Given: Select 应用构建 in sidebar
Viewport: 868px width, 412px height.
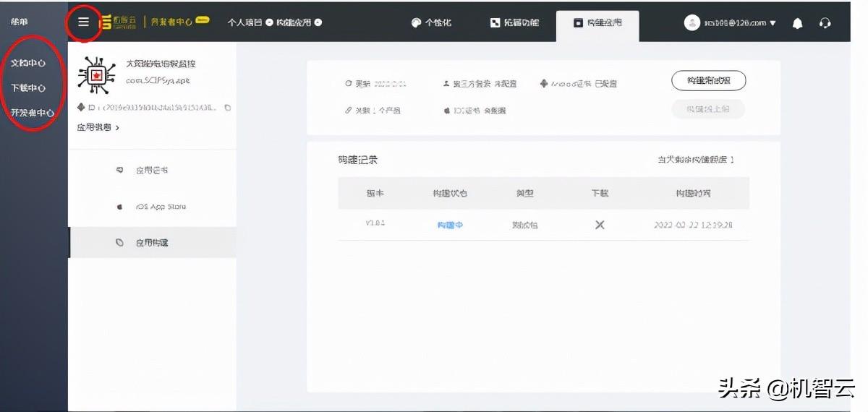Looking at the screenshot, I should pos(152,243).
